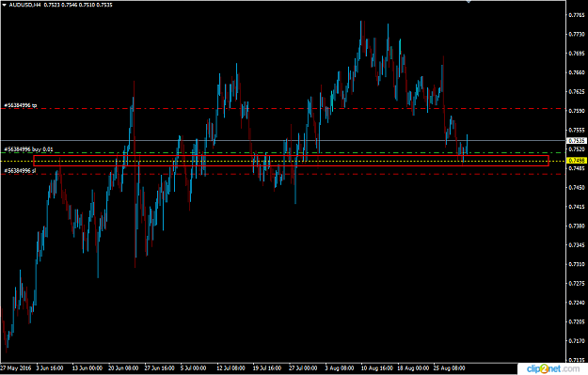
Task: Click the 0.7170 price axis label
Action: pos(577,341)
